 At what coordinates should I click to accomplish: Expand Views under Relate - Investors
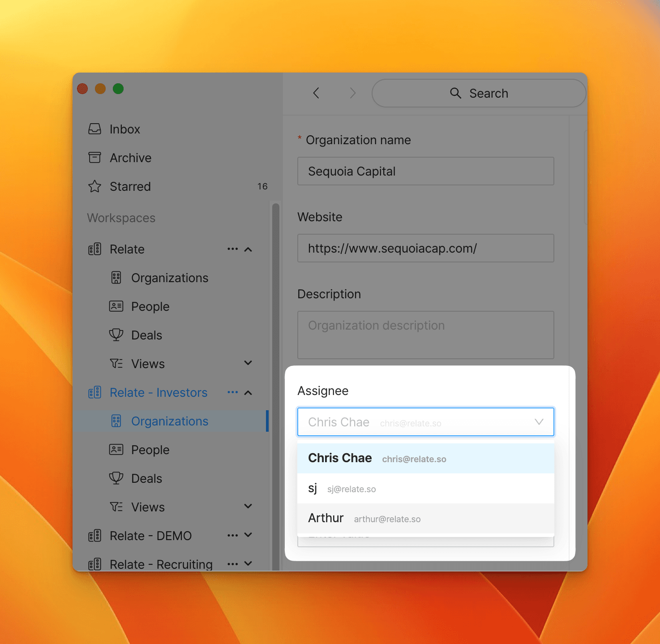tap(248, 506)
